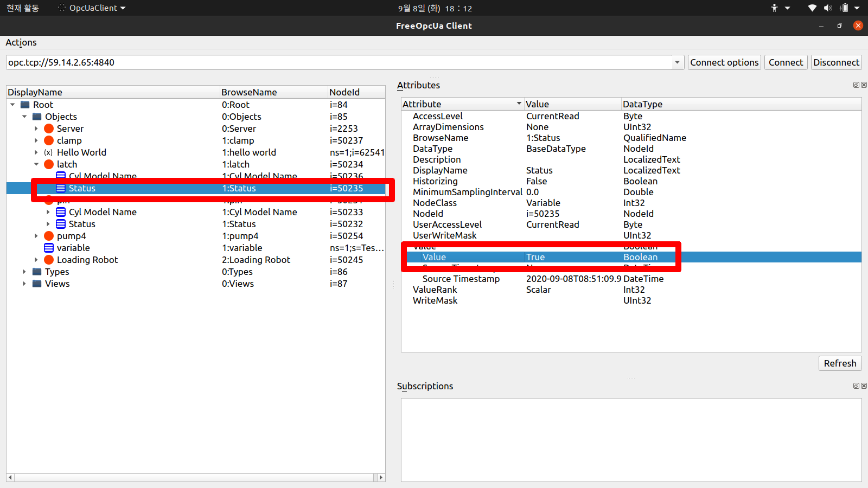Open the Actions menu
Image resolution: width=868 pixels, height=488 pixels.
[x=21, y=42]
